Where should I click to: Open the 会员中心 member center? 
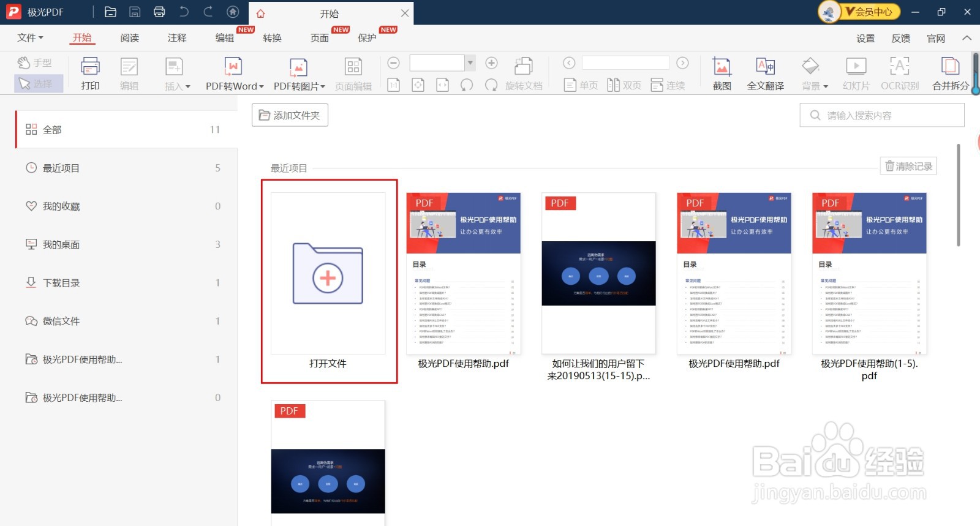[859, 12]
